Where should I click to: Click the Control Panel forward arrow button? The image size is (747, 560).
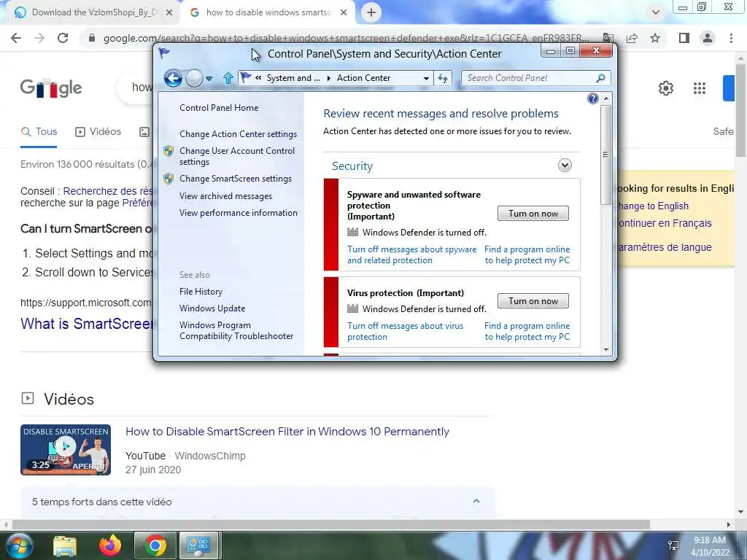pos(194,78)
